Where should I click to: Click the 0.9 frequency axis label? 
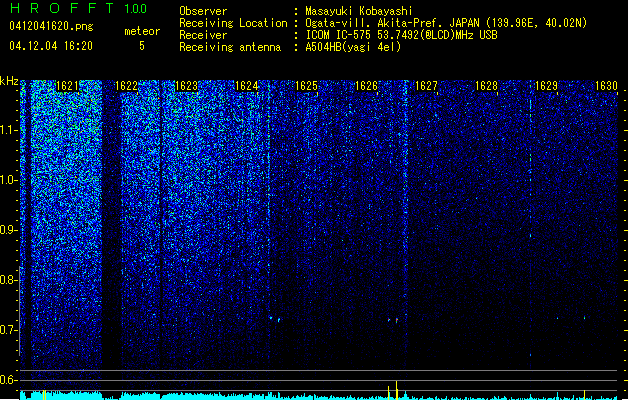click(8, 230)
